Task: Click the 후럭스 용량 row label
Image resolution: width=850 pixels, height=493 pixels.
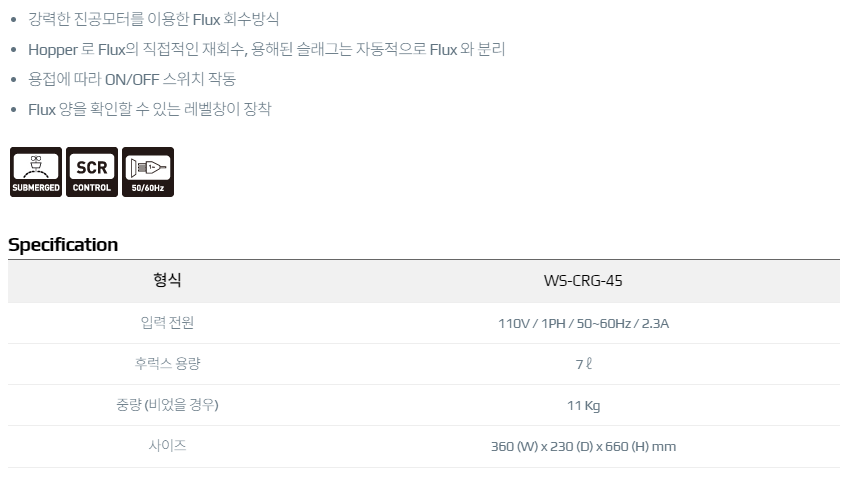Action: click(x=167, y=363)
